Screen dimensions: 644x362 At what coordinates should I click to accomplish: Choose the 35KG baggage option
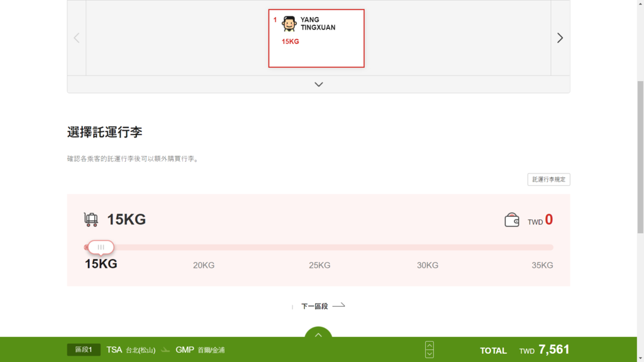tap(542, 265)
